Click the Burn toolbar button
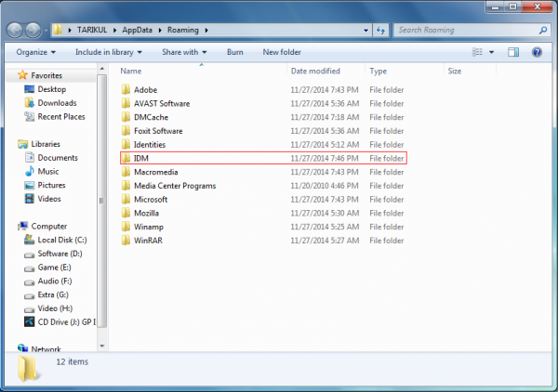Viewport: 558px width, 392px height. click(x=235, y=52)
